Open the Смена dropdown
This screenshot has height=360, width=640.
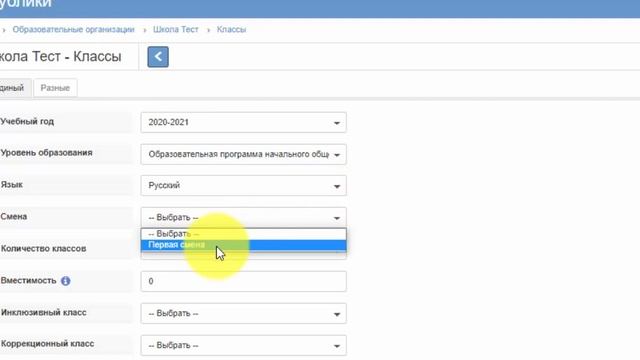243,217
